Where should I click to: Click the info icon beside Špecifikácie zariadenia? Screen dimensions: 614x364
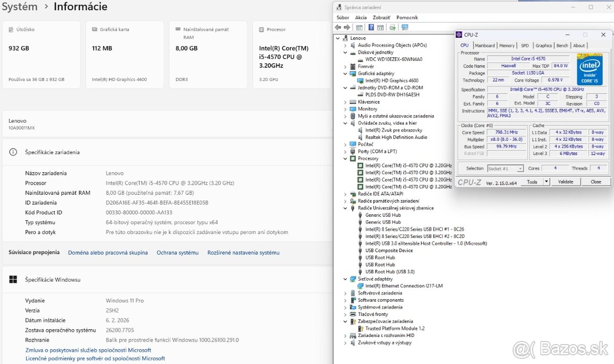(14, 152)
